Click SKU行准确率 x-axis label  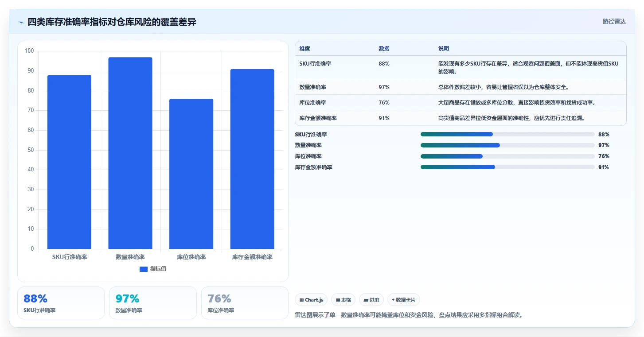(70, 257)
